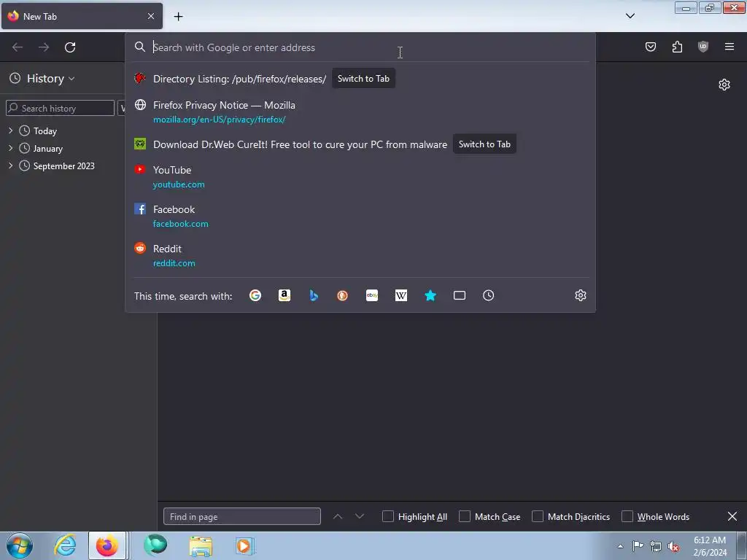Go forward with the forward arrow
This screenshot has width=747, height=560.
point(44,47)
